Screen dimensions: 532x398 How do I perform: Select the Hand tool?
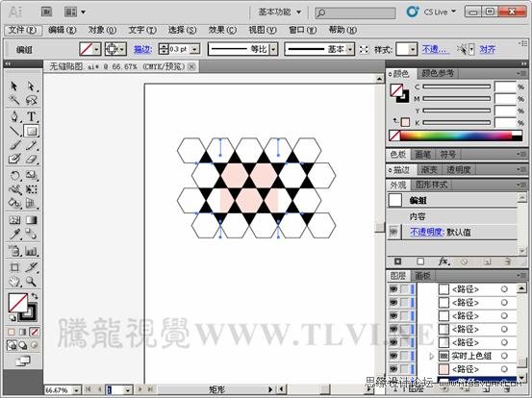tap(13, 282)
